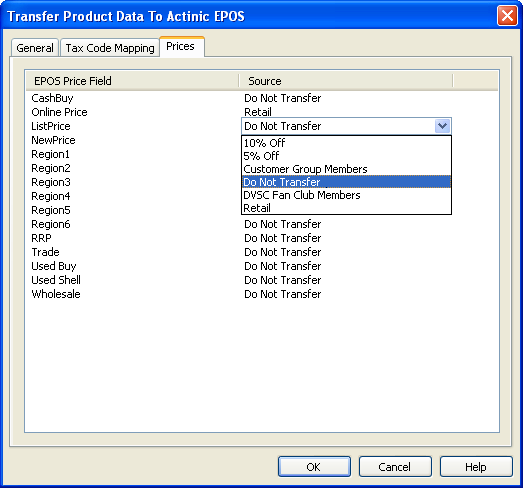The height and width of the screenshot is (488, 523).
Task: Select the Used Shell row
Action: (x=56, y=280)
